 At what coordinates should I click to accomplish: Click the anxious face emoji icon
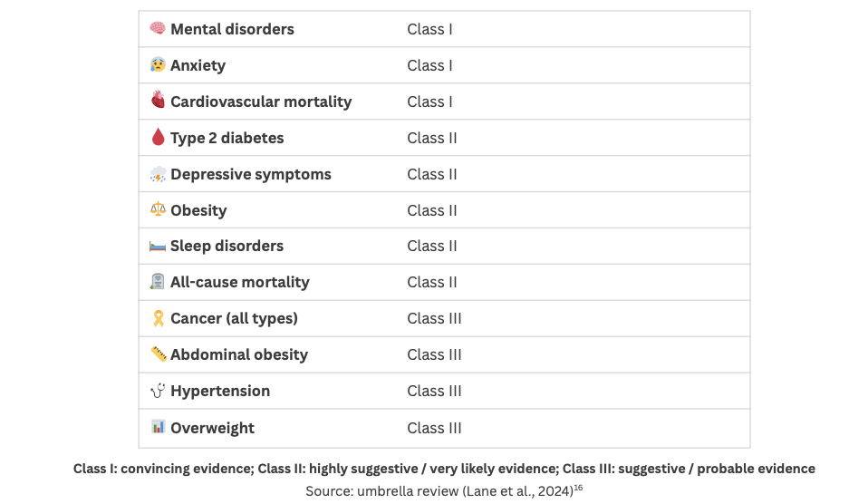pos(158,64)
